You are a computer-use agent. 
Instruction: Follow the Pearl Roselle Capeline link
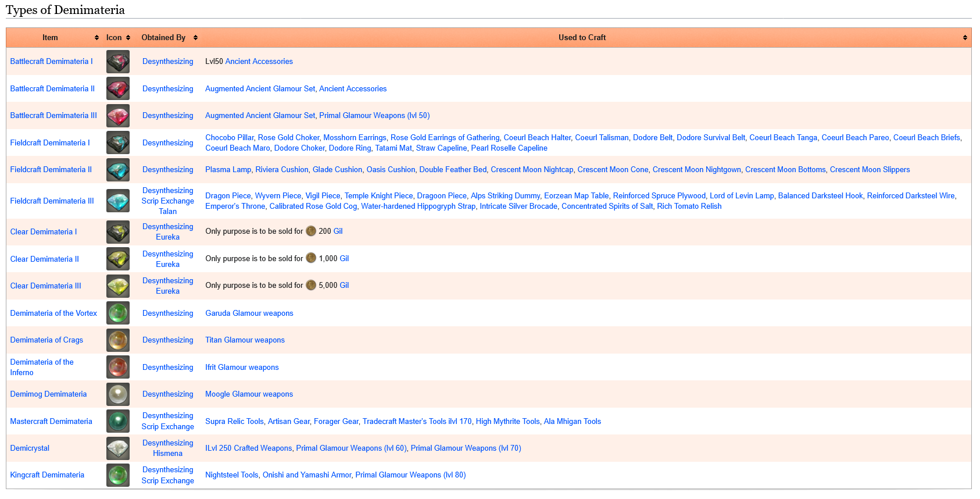tap(509, 148)
